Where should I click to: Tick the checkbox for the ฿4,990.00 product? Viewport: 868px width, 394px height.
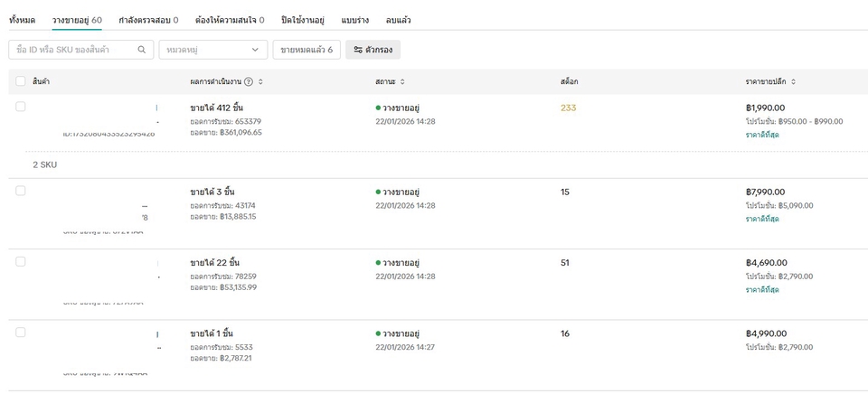pyautogui.click(x=21, y=333)
